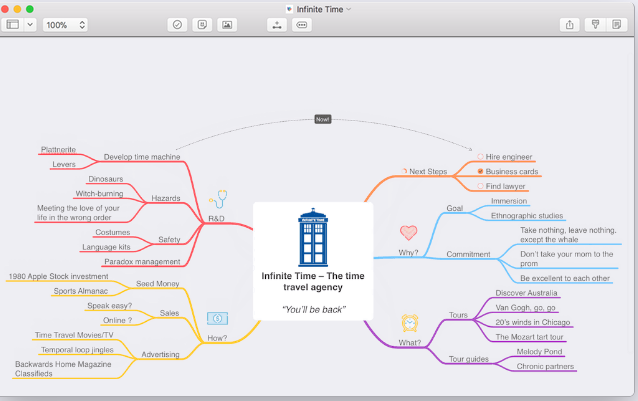The height and width of the screenshot is (401, 638).
Task: Open the sidebar view dropdown arrow
Action: coord(29,24)
